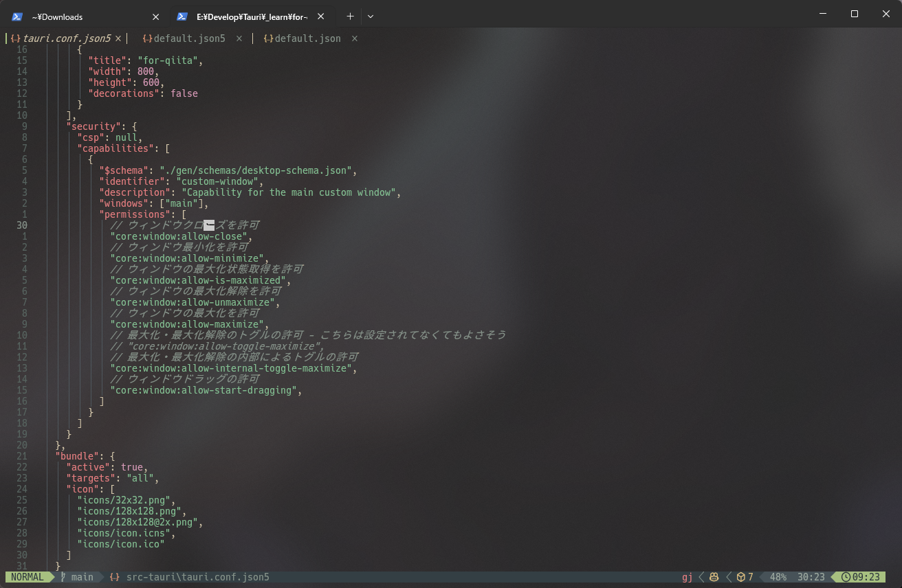902x588 pixels.
Task: Close the ~¥Downloads terminal tab
Action: [155, 16]
